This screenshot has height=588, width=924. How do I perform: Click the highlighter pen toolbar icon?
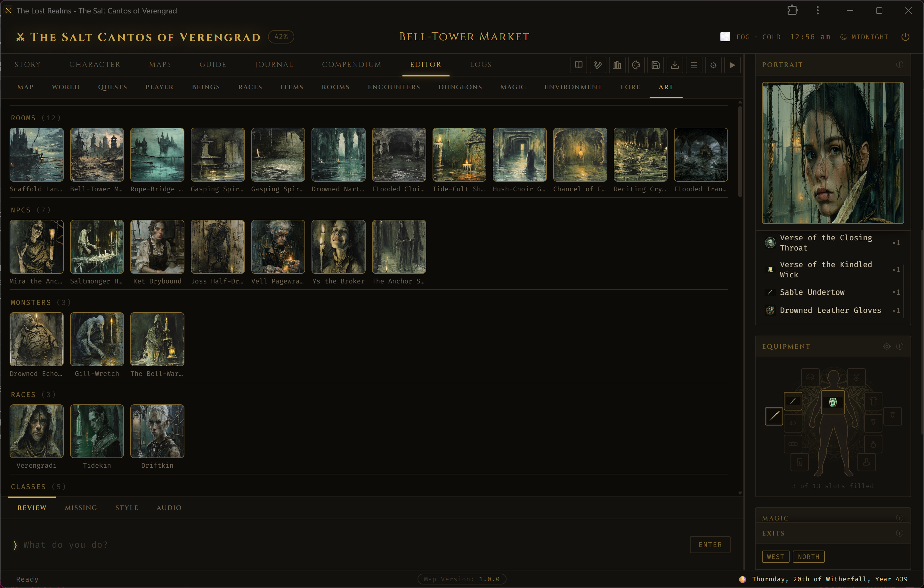tap(598, 65)
